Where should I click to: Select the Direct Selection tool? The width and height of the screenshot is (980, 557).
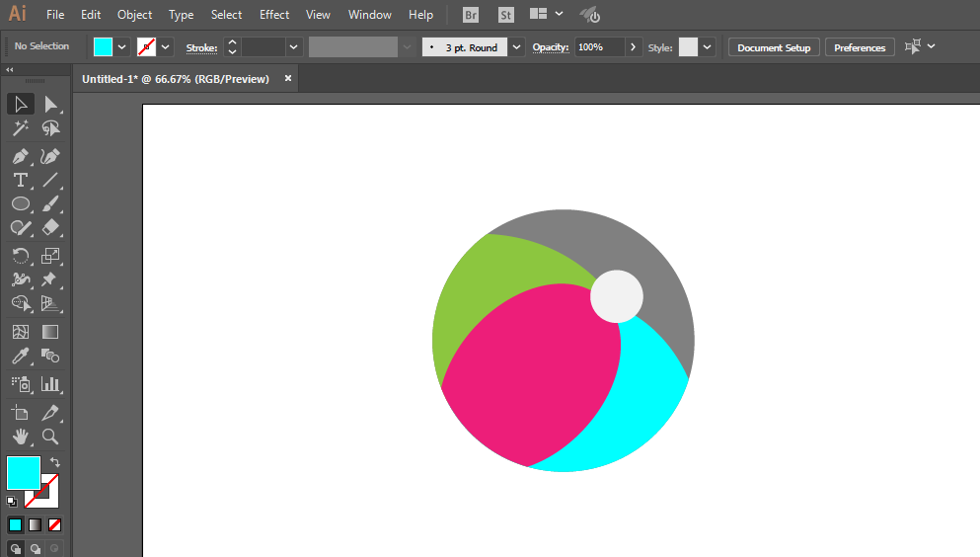(x=50, y=104)
